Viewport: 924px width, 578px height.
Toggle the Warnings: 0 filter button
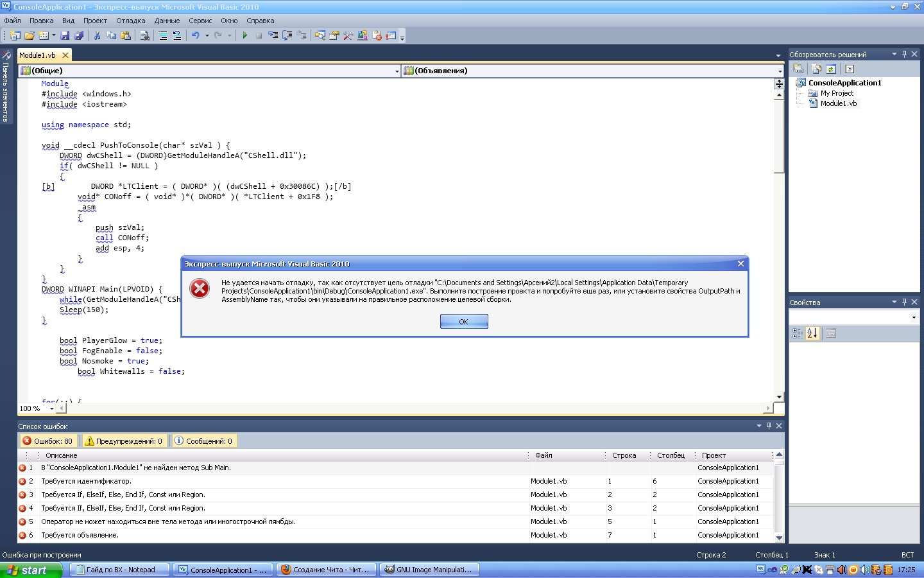pyautogui.click(x=124, y=441)
